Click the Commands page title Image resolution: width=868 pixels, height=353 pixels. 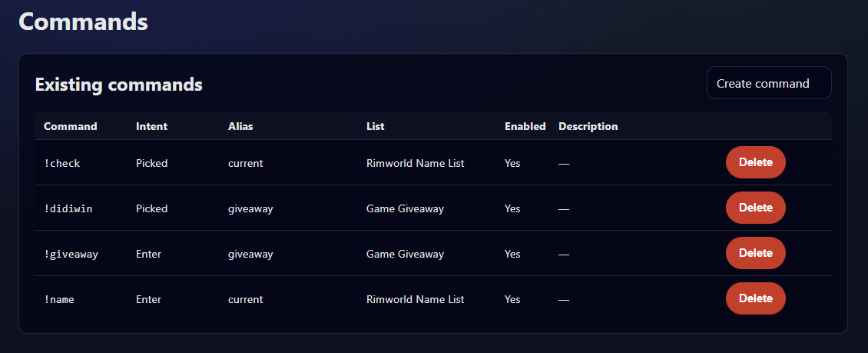(83, 21)
